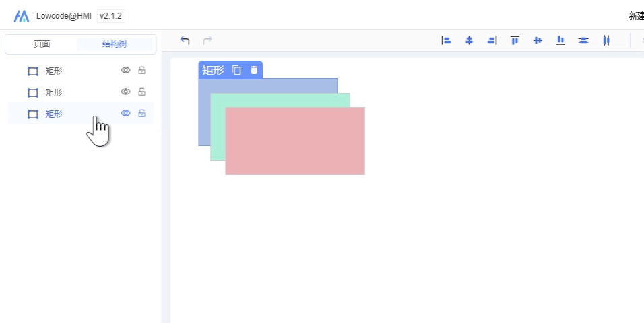The height and width of the screenshot is (323, 644).
Task: Distribute shapes with last toolbar icon
Action: click(x=606, y=40)
